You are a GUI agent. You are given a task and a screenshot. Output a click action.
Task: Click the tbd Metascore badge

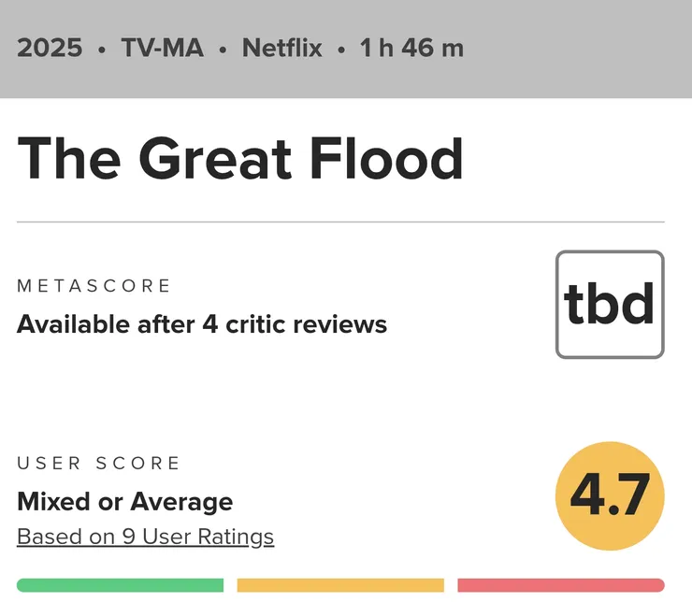coord(610,305)
